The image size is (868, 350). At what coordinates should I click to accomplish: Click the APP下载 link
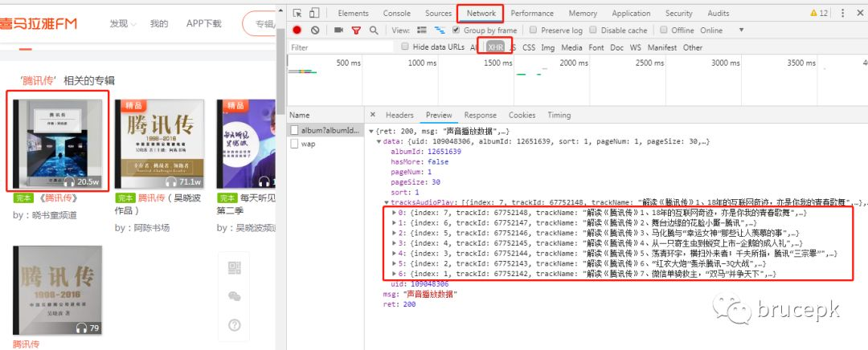pos(203,23)
